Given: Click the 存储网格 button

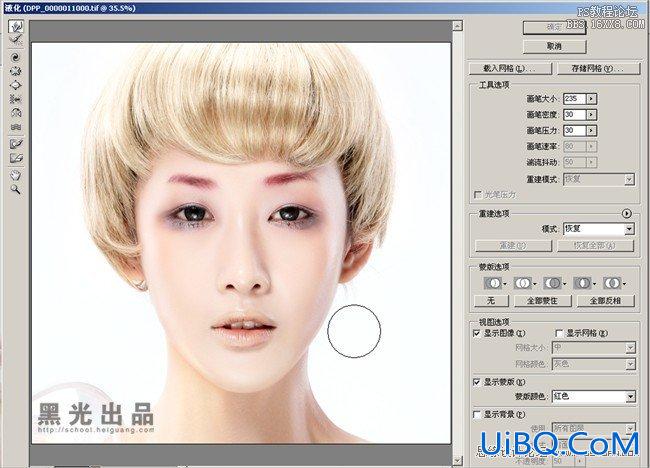Looking at the screenshot, I should [x=598, y=68].
